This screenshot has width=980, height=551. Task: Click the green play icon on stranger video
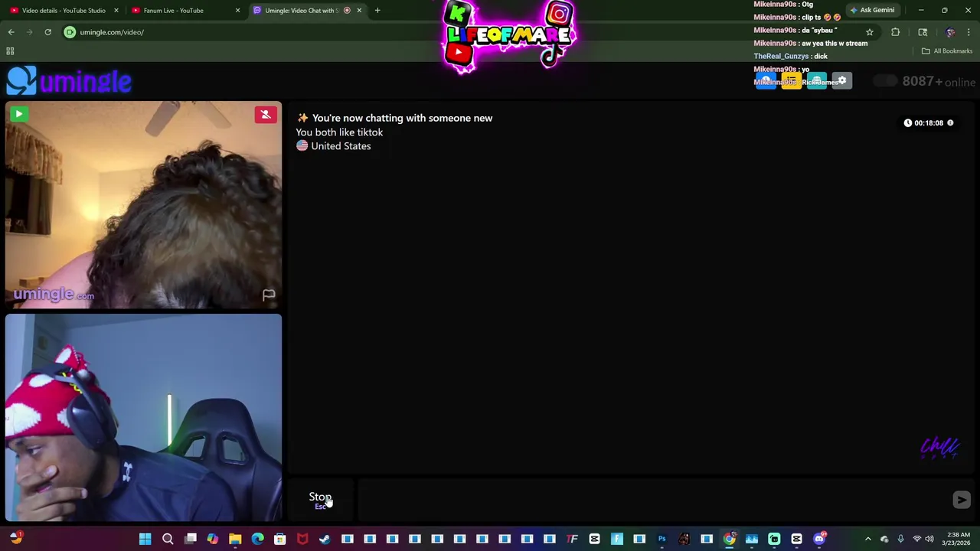18,115
